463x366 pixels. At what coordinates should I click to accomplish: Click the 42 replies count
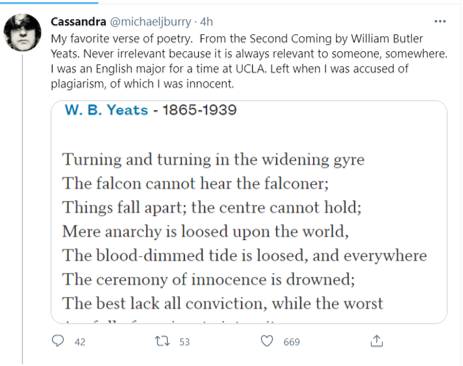point(80,342)
